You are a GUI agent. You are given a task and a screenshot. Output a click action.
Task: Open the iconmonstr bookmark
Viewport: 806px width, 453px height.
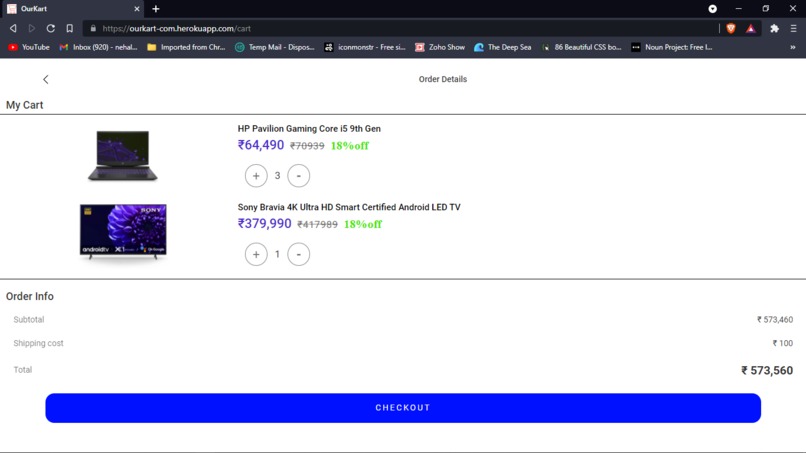click(364, 47)
